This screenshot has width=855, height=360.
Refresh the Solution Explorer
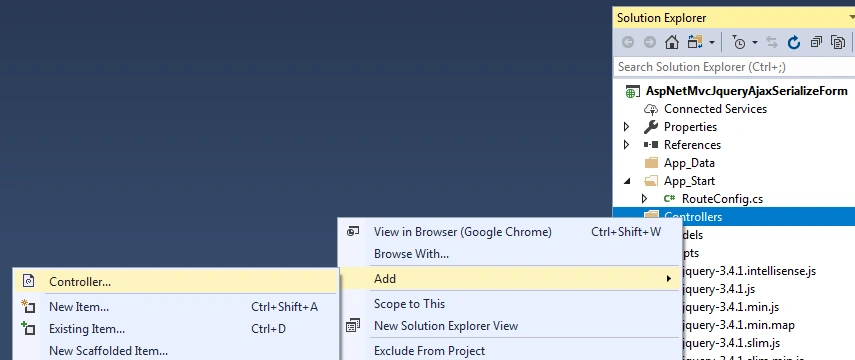pos(794,43)
